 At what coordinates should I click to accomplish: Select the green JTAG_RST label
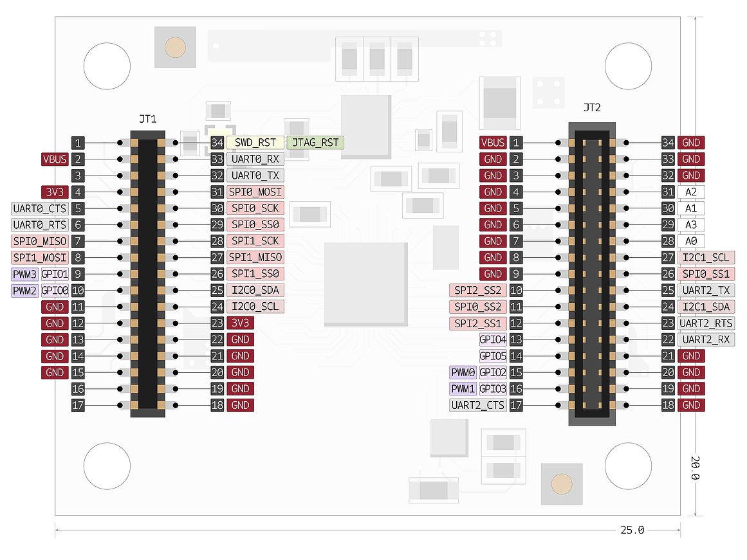(315, 143)
